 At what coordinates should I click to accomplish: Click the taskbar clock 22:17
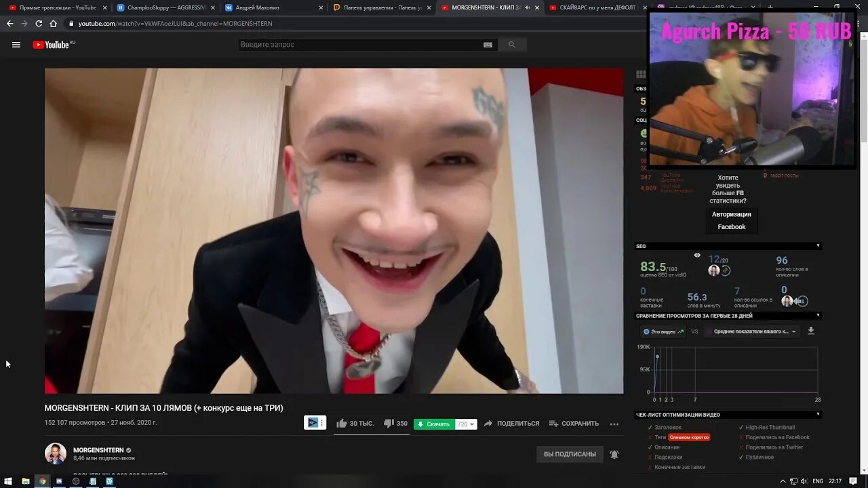835,481
